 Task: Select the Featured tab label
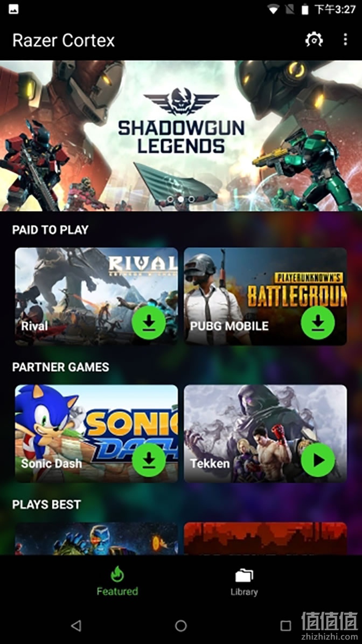(x=117, y=591)
